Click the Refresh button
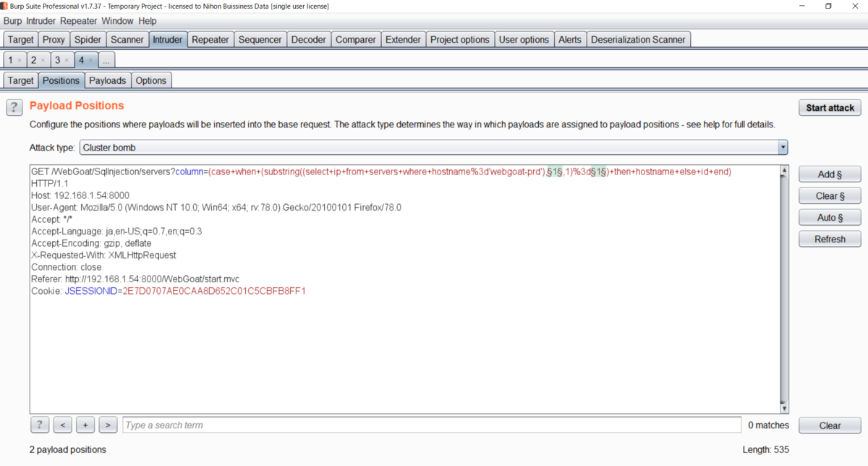 click(x=830, y=240)
